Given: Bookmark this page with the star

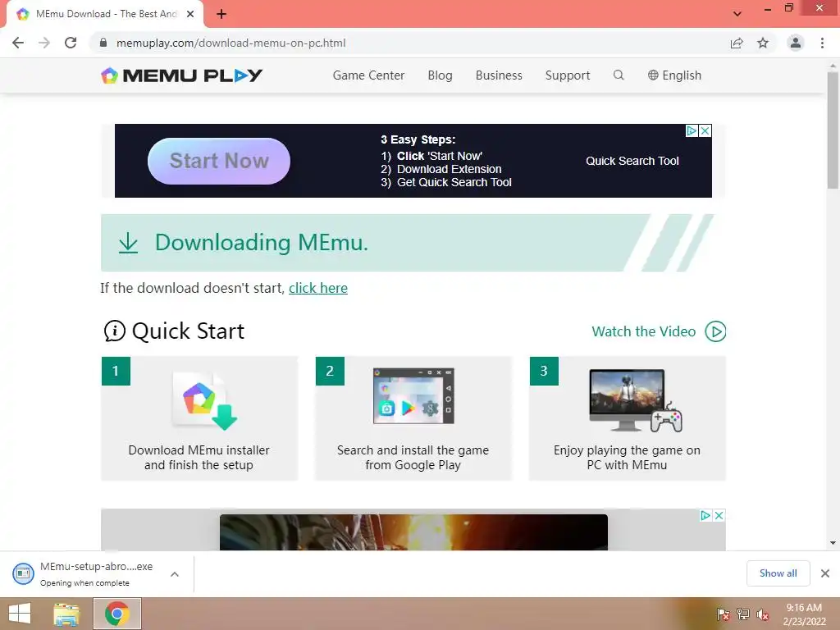Looking at the screenshot, I should point(763,43).
